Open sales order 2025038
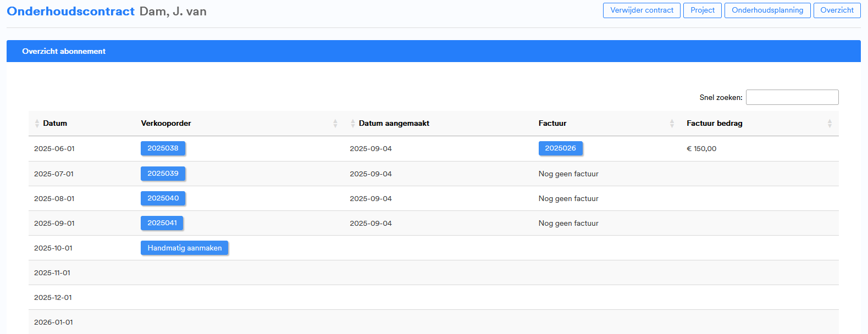The width and height of the screenshot is (868, 334). (163, 148)
